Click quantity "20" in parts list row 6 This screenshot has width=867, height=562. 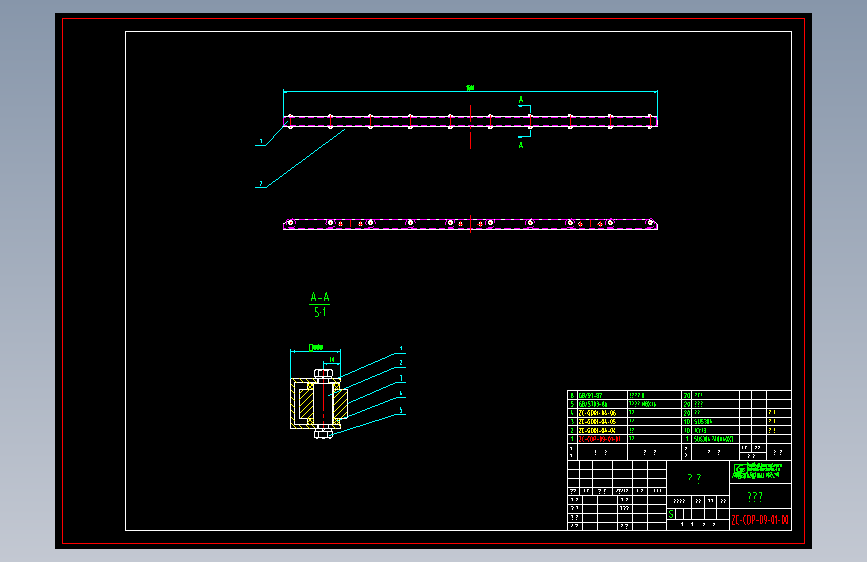686,396
